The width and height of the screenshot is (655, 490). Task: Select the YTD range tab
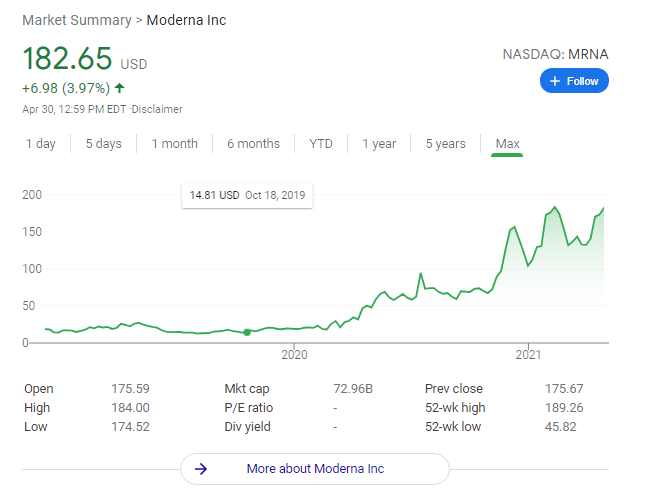[321, 144]
